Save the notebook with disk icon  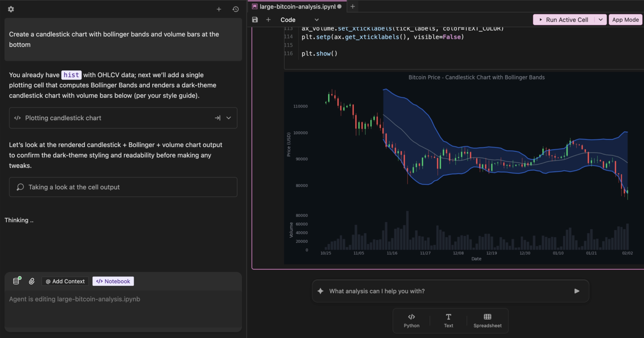[255, 20]
